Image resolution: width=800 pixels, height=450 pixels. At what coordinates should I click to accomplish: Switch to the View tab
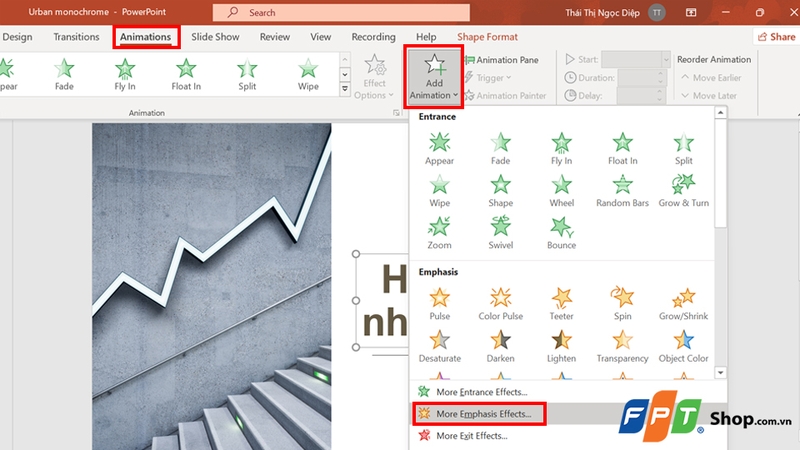pos(320,37)
